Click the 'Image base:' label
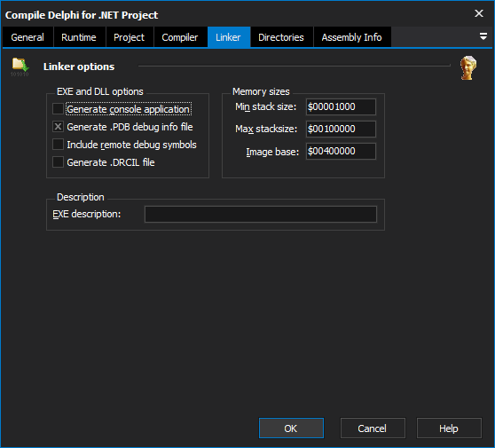This screenshot has width=495, height=448. 272,152
